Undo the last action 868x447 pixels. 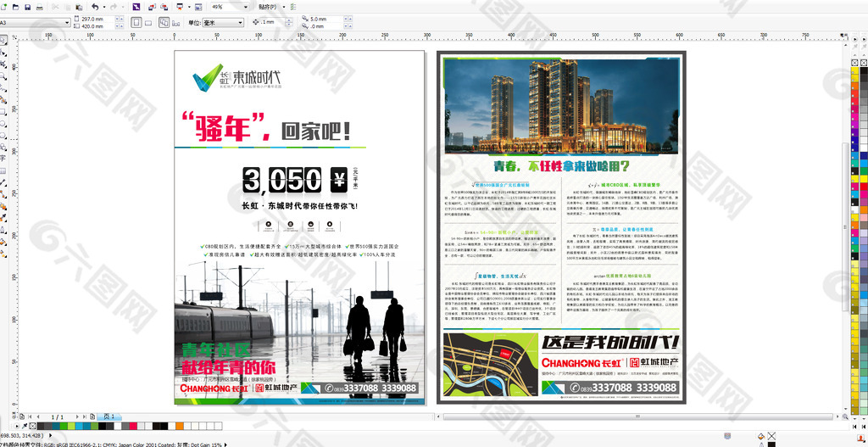pos(95,7)
